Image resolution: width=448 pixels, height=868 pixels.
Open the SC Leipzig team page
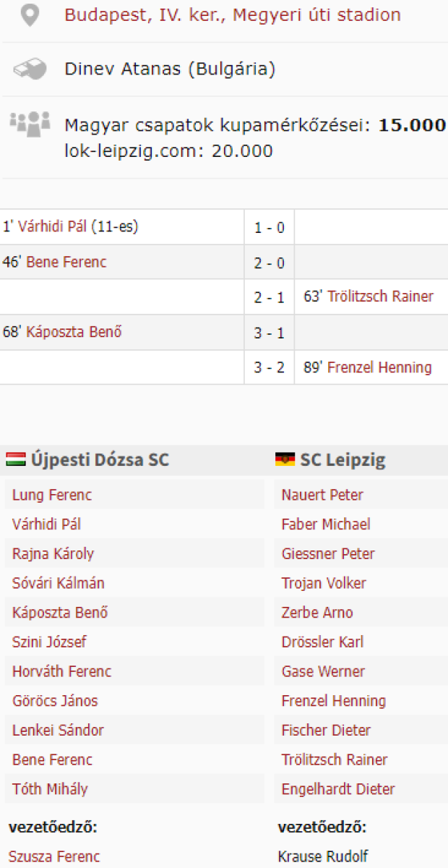tap(343, 460)
